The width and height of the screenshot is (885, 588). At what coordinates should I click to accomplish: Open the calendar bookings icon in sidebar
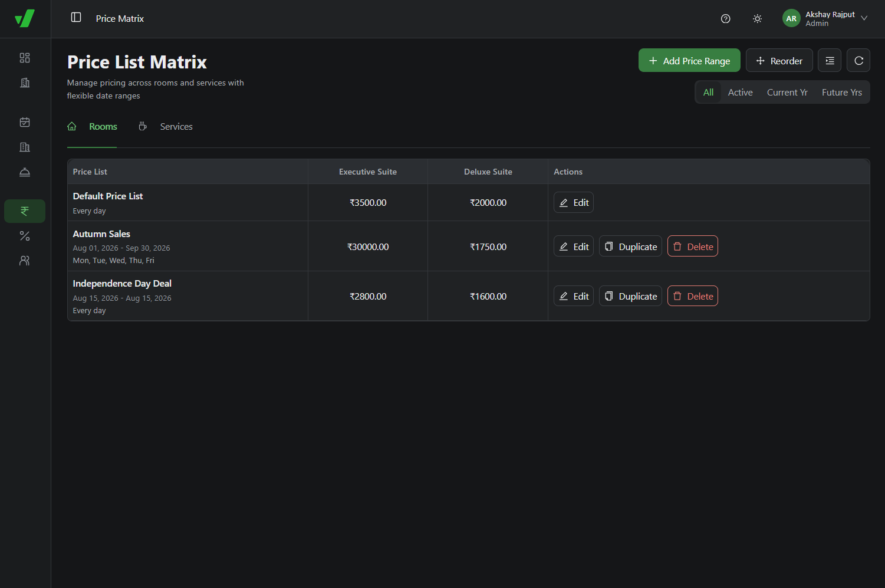click(25, 122)
